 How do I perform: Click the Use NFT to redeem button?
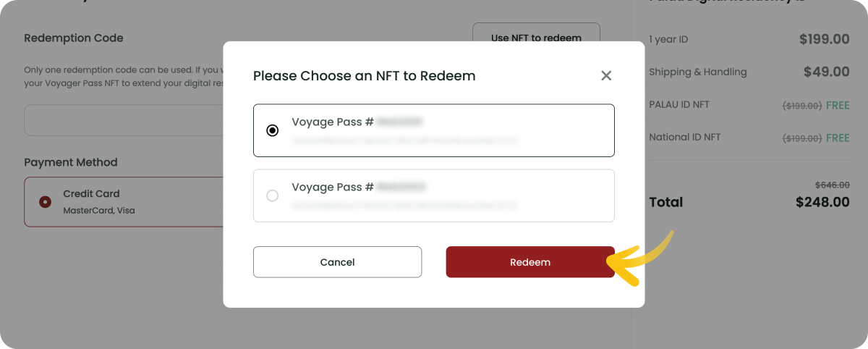536,37
